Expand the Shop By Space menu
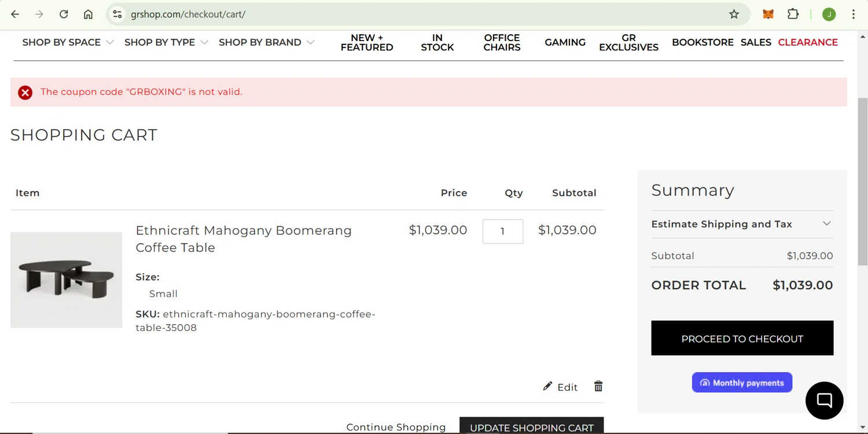Screen dimensions: 868x434 (68, 42)
